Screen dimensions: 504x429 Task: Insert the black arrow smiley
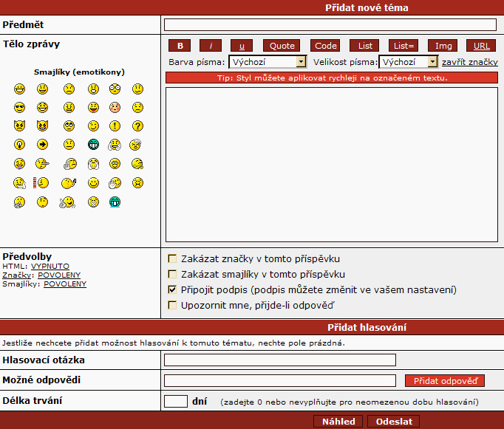click(x=42, y=145)
